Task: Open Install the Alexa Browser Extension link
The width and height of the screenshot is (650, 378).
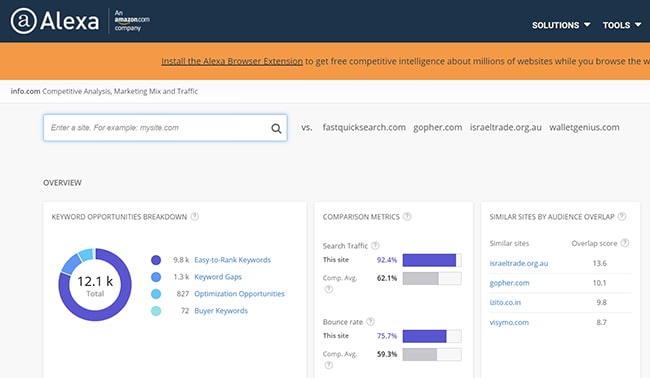Action: tap(232, 61)
